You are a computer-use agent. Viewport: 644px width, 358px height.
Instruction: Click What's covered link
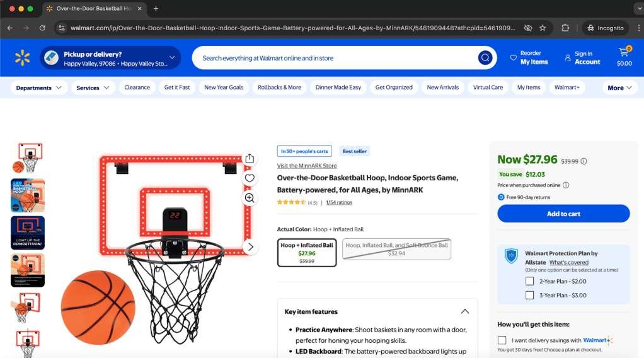click(569, 262)
